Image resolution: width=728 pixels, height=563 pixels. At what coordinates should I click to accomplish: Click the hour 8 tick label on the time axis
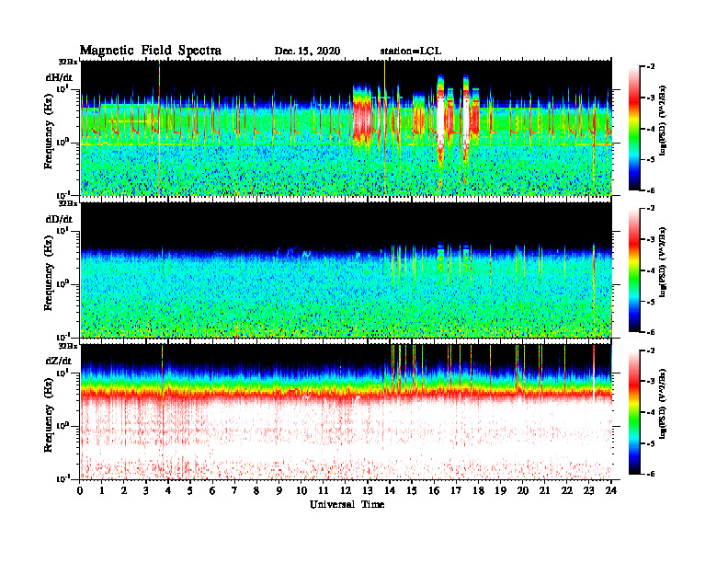[256, 491]
